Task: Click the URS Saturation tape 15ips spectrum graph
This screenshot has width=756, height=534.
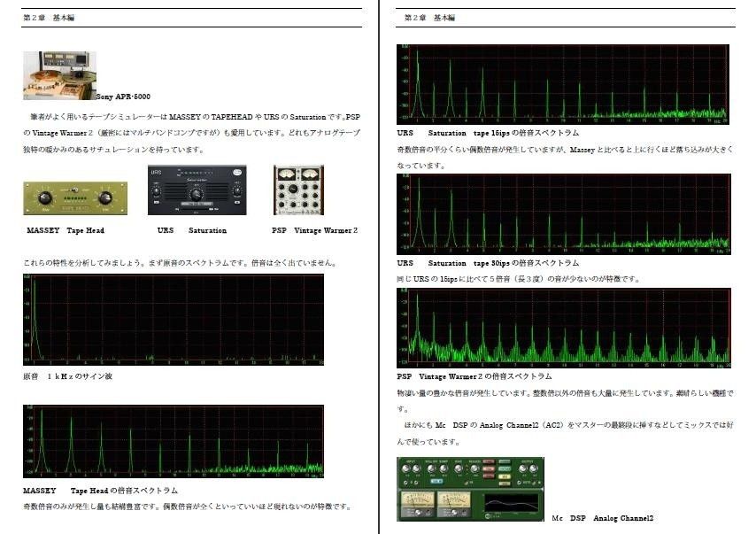Action: 563,84
